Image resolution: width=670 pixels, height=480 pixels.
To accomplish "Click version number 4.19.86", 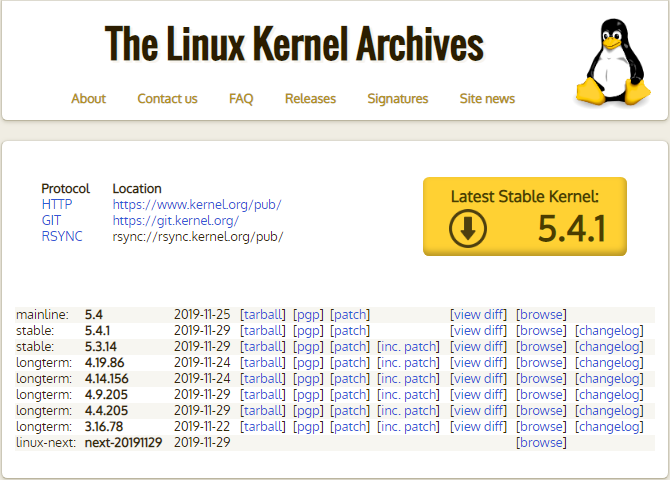I will point(104,362).
